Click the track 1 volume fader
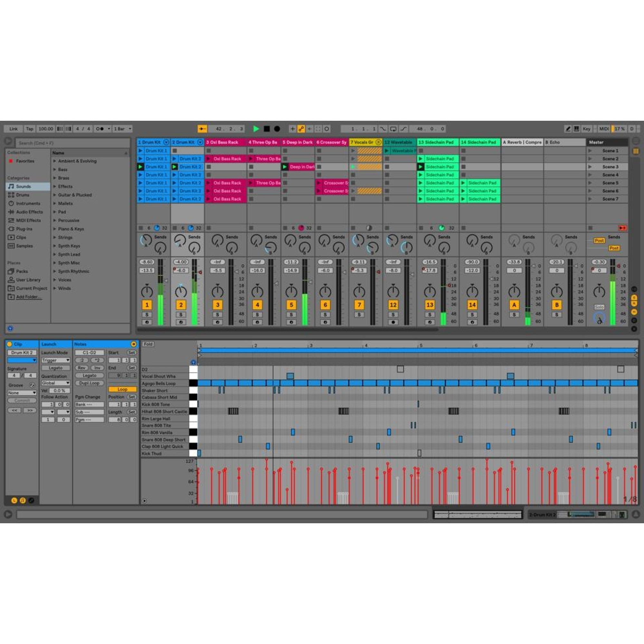This screenshot has width=644, height=644. 166,281
